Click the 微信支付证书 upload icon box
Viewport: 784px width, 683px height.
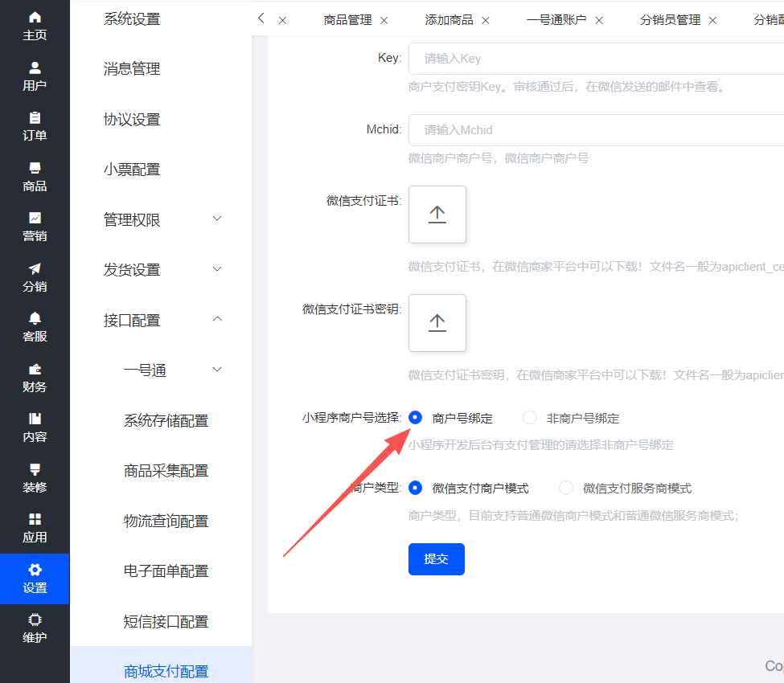point(437,215)
